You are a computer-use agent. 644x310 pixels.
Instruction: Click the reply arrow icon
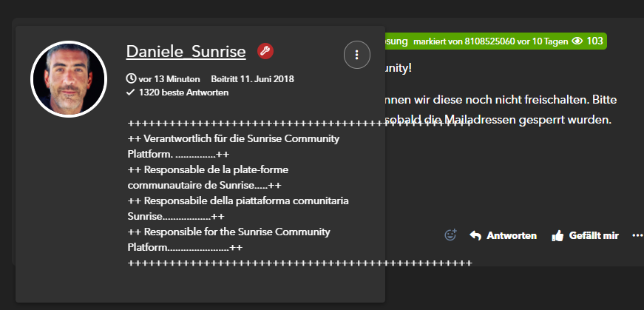coord(475,235)
